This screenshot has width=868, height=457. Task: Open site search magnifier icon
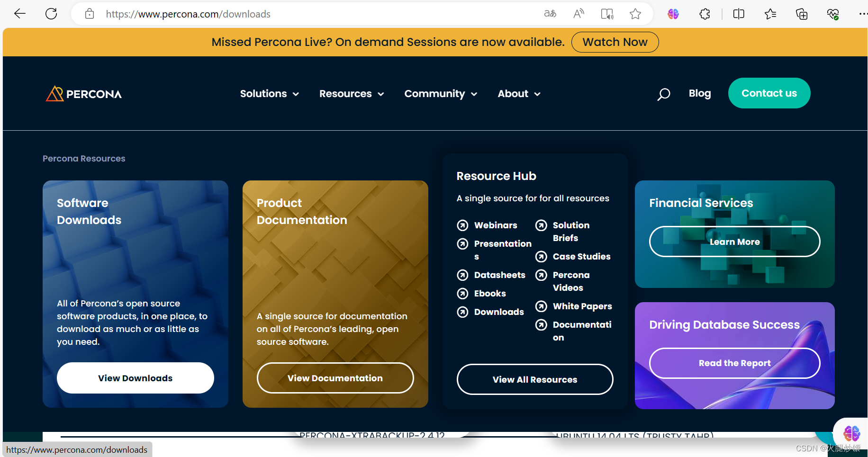[664, 94]
